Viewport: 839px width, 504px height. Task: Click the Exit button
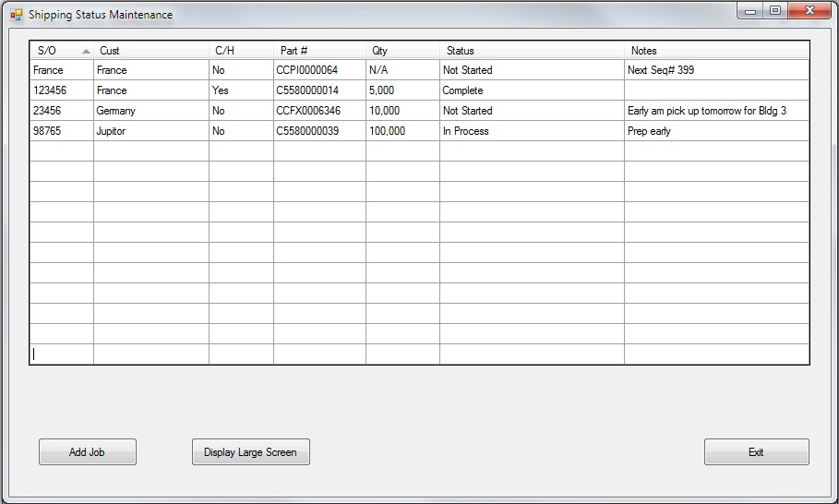(x=756, y=452)
